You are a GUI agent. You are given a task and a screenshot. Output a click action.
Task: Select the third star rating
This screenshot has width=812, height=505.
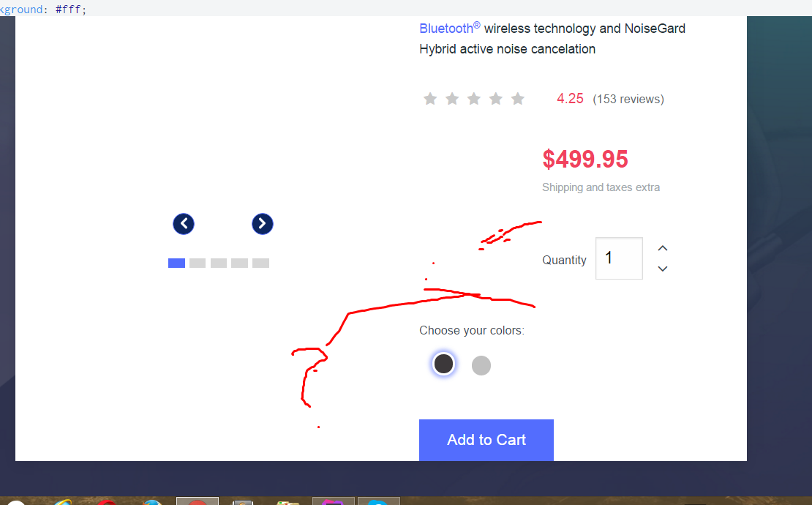click(474, 98)
